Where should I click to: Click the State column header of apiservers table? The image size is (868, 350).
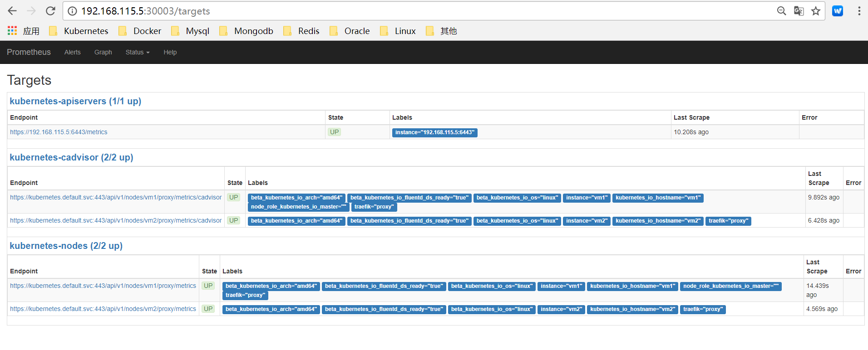pyautogui.click(x=335, y=117)
